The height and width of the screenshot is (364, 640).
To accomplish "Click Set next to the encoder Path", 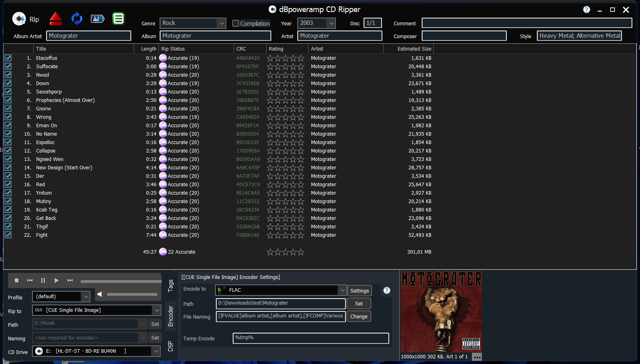I will click(359, 303).
